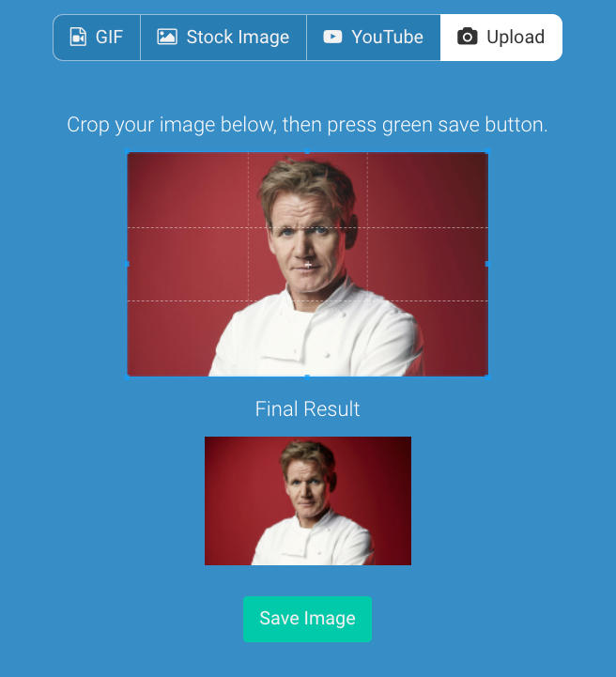The height and width of the screenshot is (677, 616).
Task: Click the left-middle crop edge handle
Action: click(128, 264)
